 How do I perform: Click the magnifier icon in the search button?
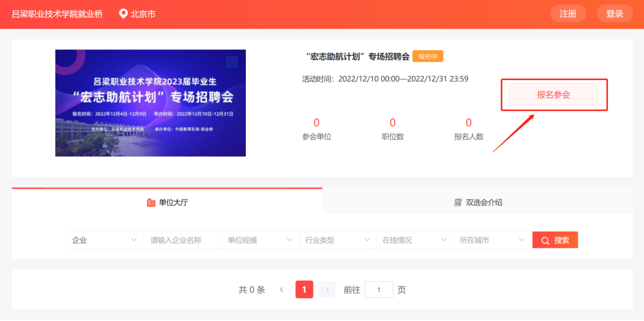click(x=545, y=241)
